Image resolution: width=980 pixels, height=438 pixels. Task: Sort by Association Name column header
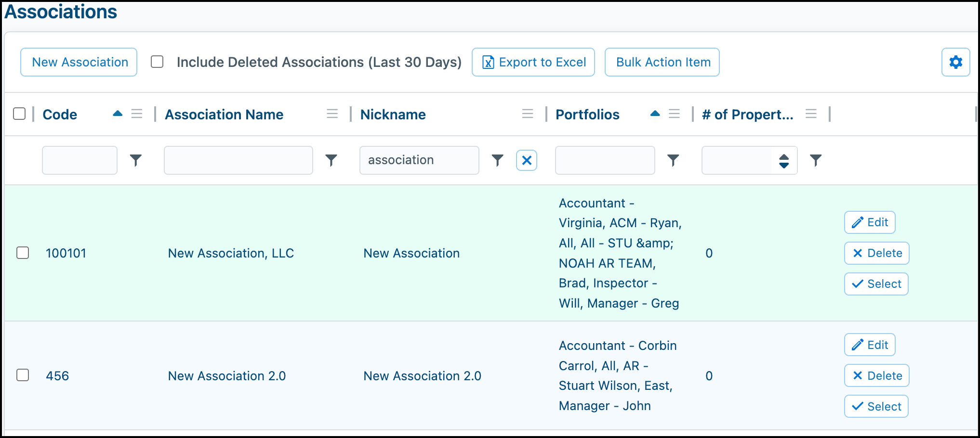tap(224, 115)
